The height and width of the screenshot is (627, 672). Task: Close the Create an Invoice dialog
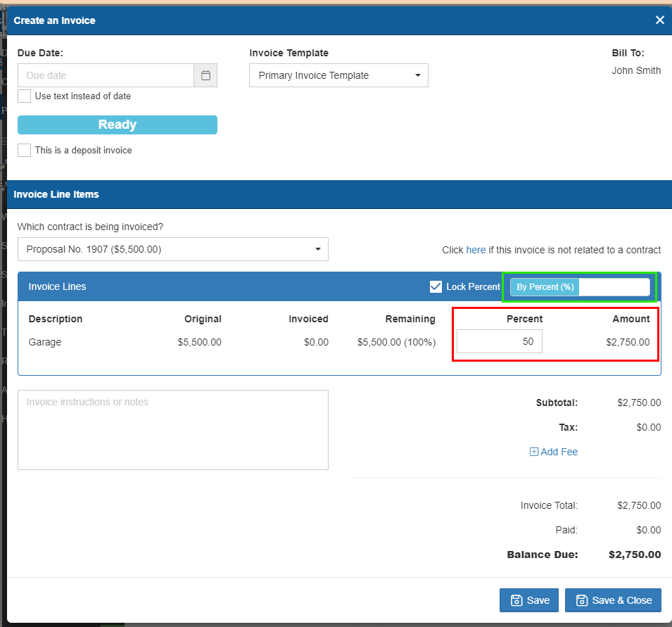tap(659, 20)
